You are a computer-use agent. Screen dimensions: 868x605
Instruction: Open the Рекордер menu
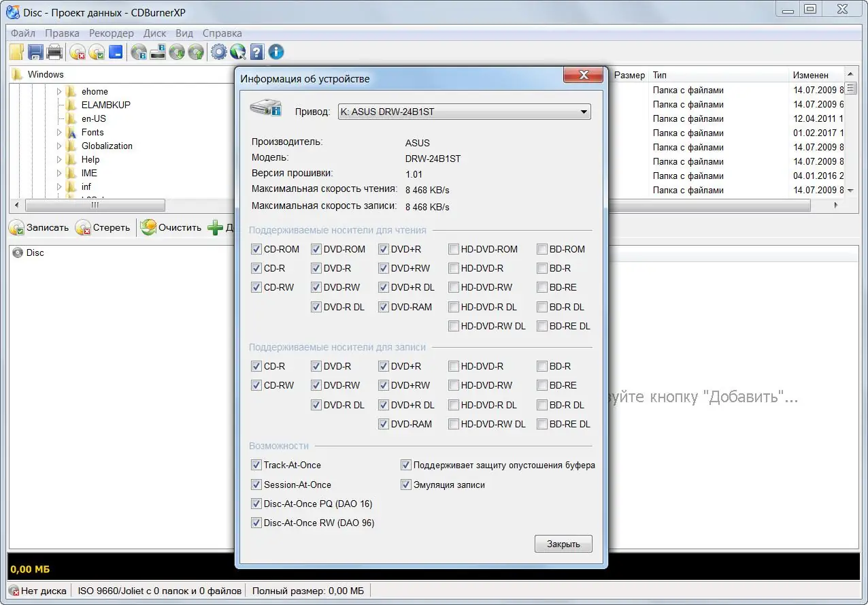coord(111,33)
